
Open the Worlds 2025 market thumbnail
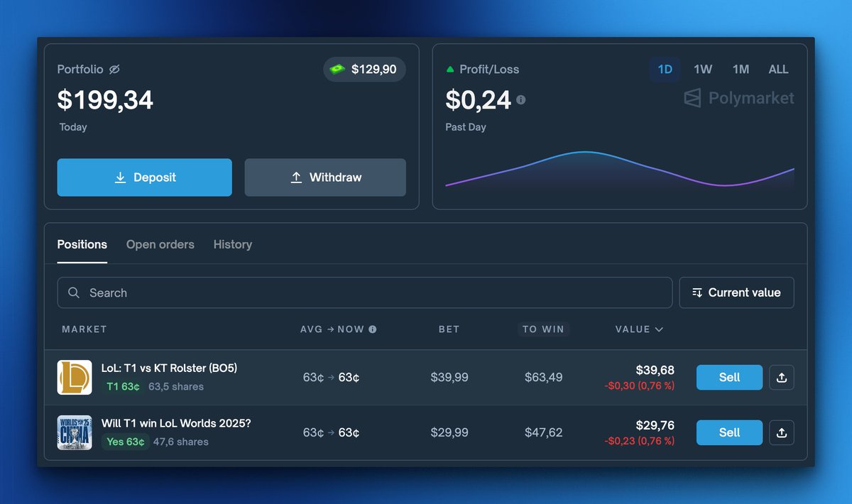(75, 433)
